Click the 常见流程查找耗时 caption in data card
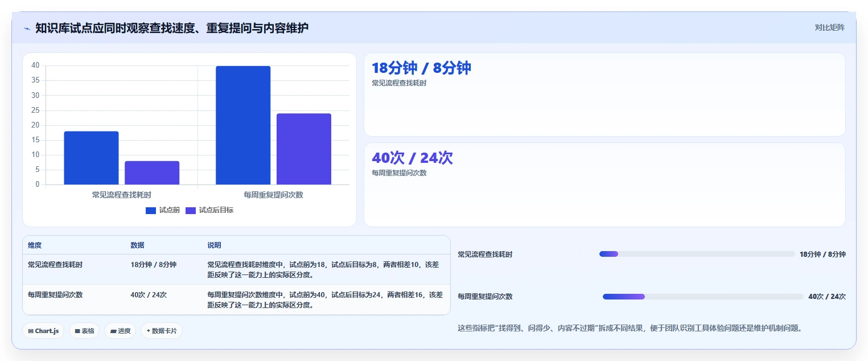Image resolution: width=868 pixels, height=361 pixels. pyautogui.click(x=399, y=83)
